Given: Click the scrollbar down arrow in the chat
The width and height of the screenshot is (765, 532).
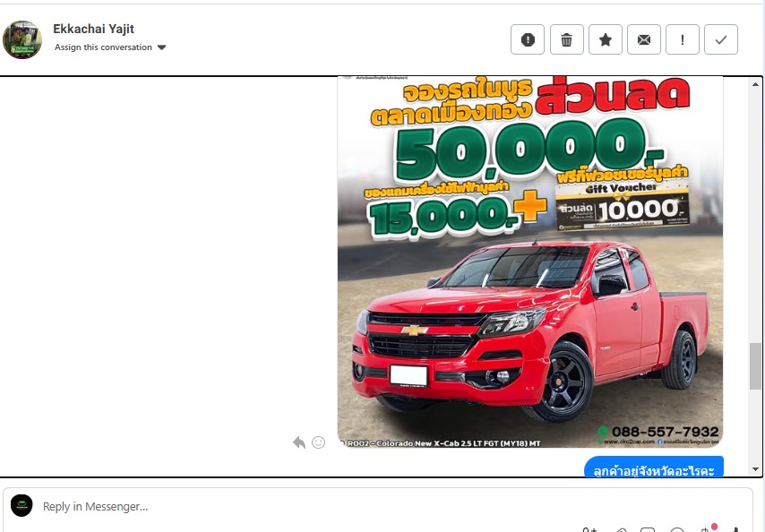Looking at the screenshot, I should (756, 469).
